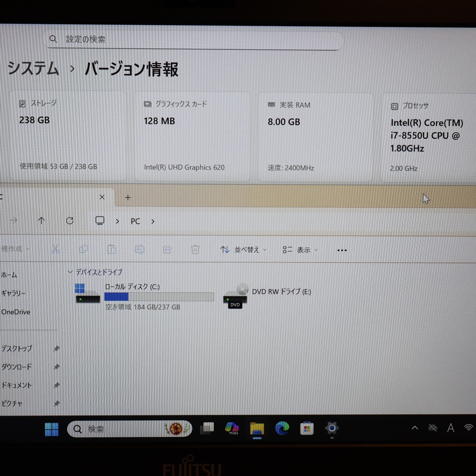Screen dimensions: 476x476
Task: Select the Paste icon
Action: coord(112,250)
